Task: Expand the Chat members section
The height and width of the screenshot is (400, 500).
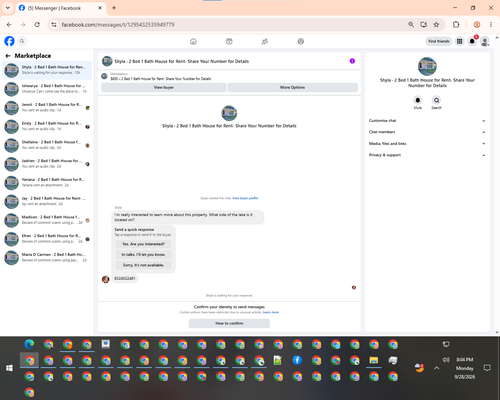Action: pyautogui.click(x=427, y=132)
